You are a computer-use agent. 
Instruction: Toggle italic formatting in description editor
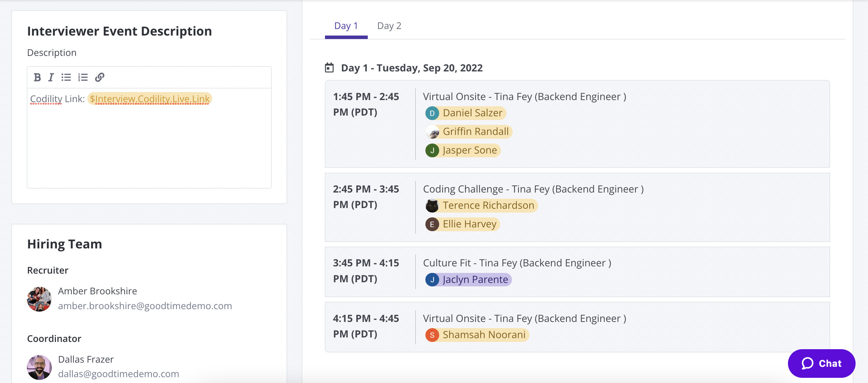coord(51,77)
